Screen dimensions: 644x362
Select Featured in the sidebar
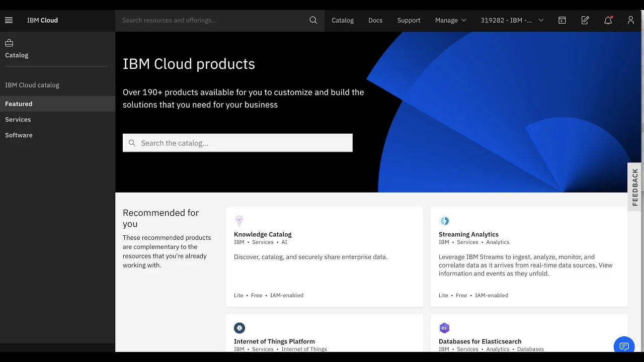57,104
